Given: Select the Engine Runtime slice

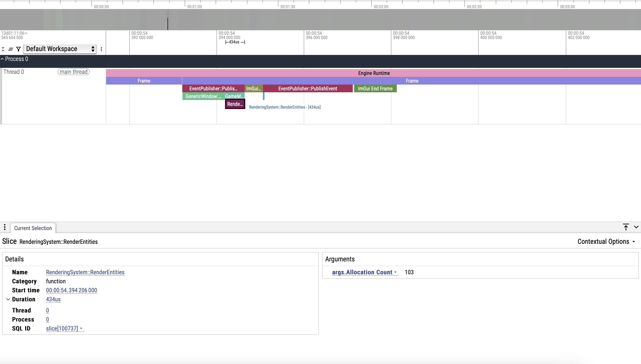Looking at the screenshot, I should pos(374,73).
